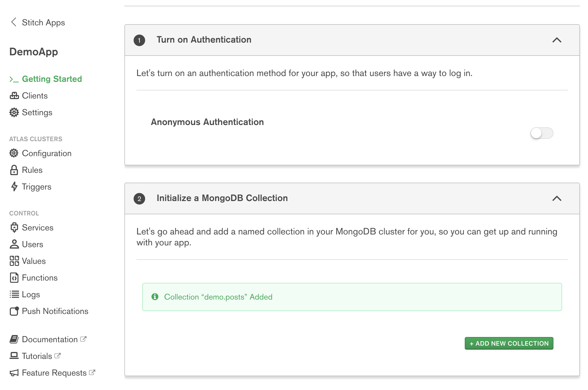The width and height of the screenshot is (588, 390).
Task: Click the Documentation external link icon
Action: pyautogui.click(x=83, y=339)
